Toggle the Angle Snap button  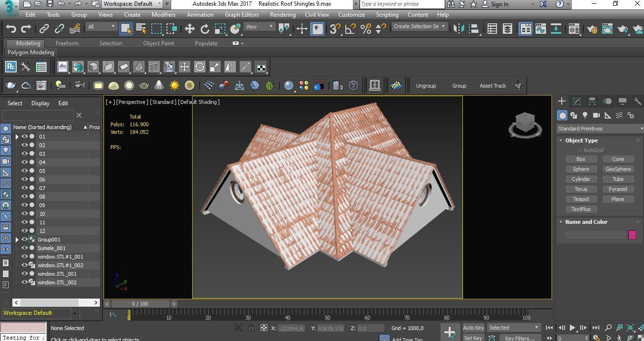pyautogui.click(x=350, y=29)
